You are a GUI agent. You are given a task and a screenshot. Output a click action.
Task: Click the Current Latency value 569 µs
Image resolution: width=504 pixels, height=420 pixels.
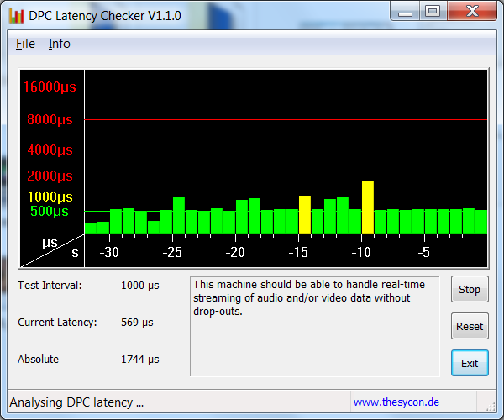137,323
